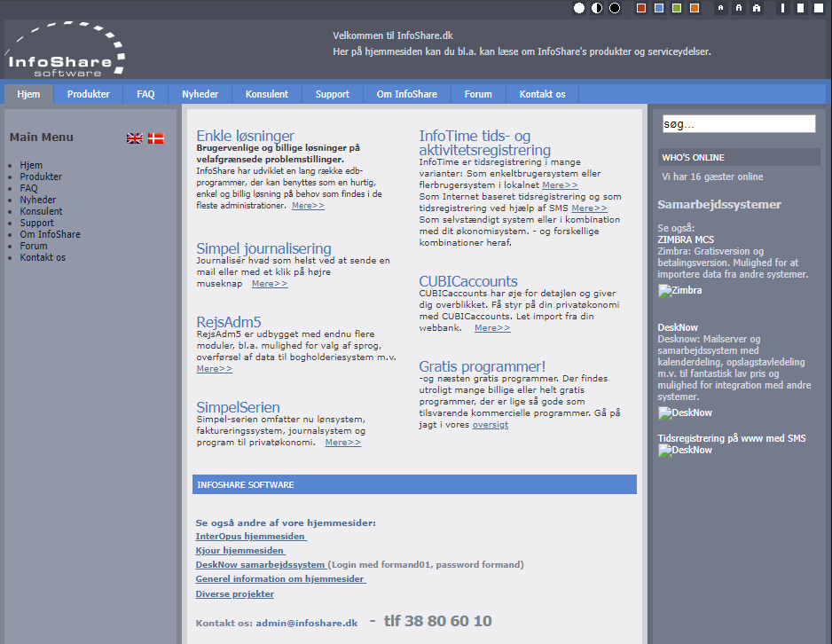Screen dimensions: 832x644
Task: Select the white contrast circle icon
Action: click(579, 8)
